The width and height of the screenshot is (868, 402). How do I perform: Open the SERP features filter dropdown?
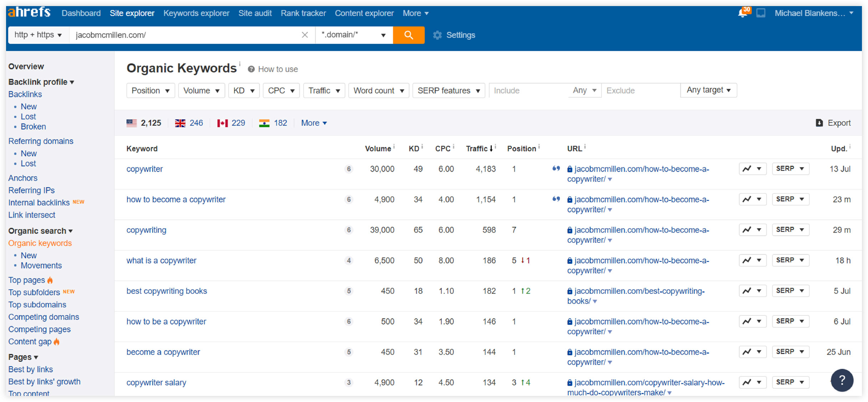click(449, 91)
